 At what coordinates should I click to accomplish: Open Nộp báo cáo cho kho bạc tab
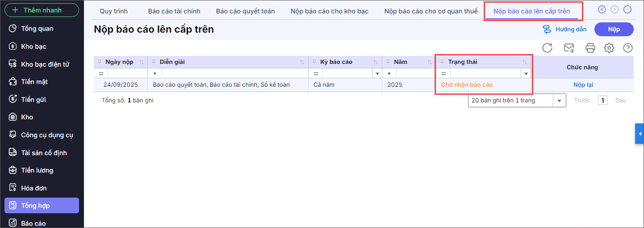click(x=329, y=11)
